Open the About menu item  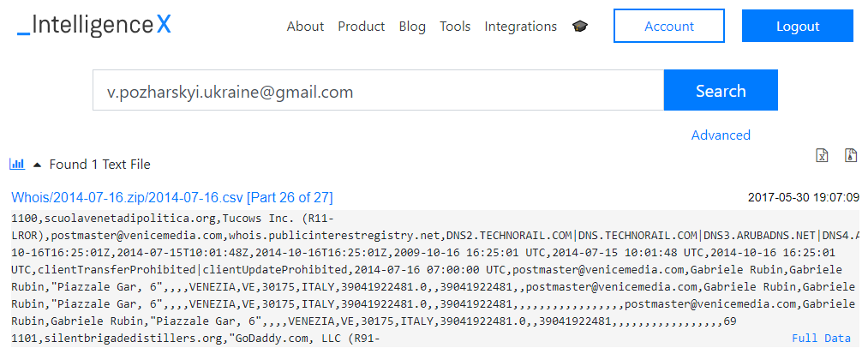click(305, 27)
